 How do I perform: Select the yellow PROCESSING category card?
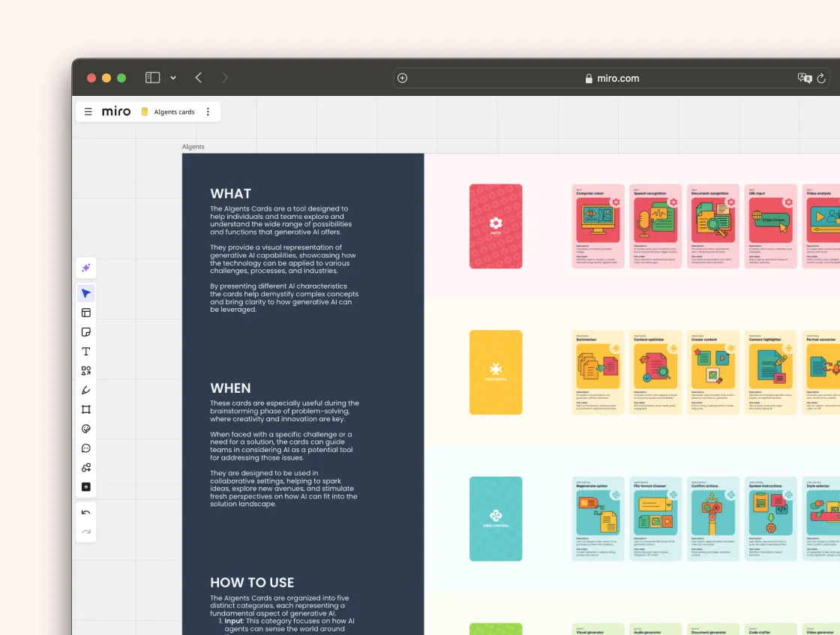coord(496,372)
